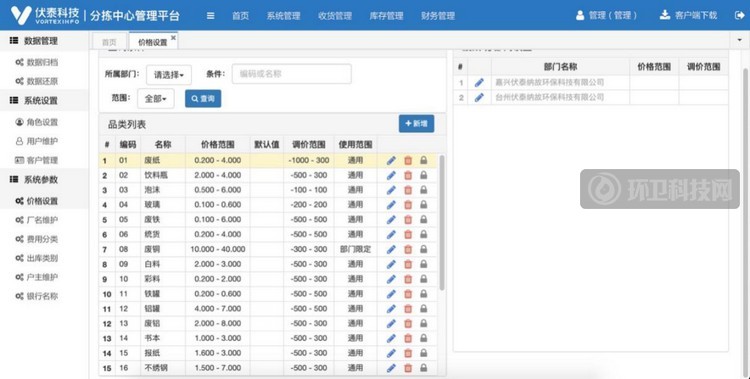750x379 pixels.
Task: Open 数据还原 in sidebar
Action: pyautogui.click(x=37, y=81)
